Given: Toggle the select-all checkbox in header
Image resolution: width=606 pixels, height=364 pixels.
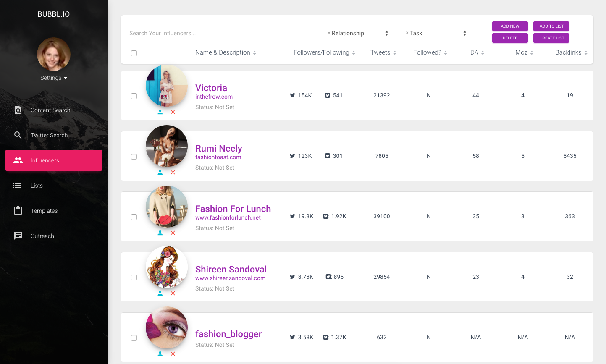Looking at the screenshot, I should (134, 53).
